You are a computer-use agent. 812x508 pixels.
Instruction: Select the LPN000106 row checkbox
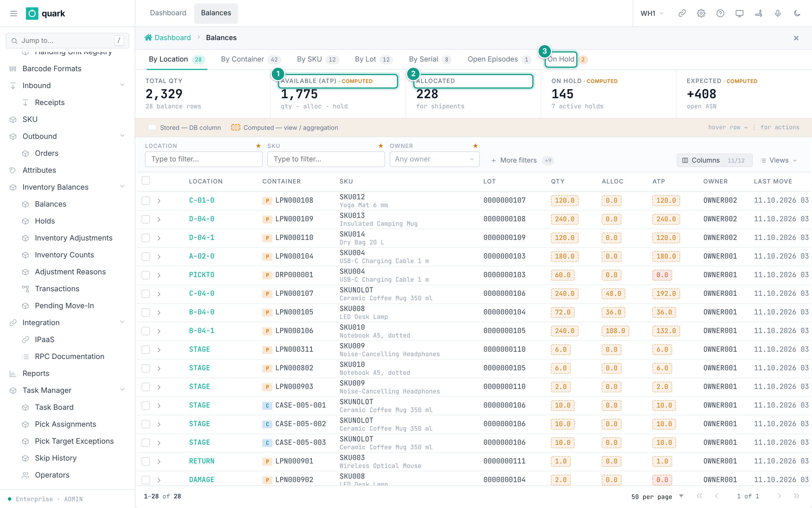point(145,331)
